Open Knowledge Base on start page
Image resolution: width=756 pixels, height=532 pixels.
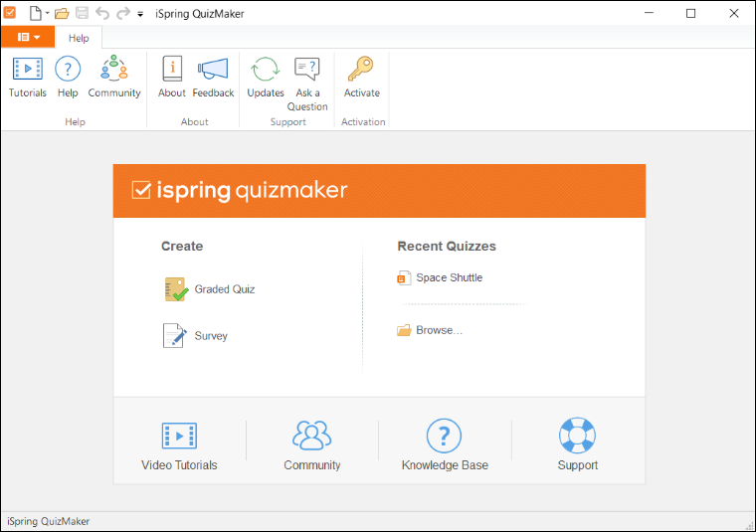445,446
